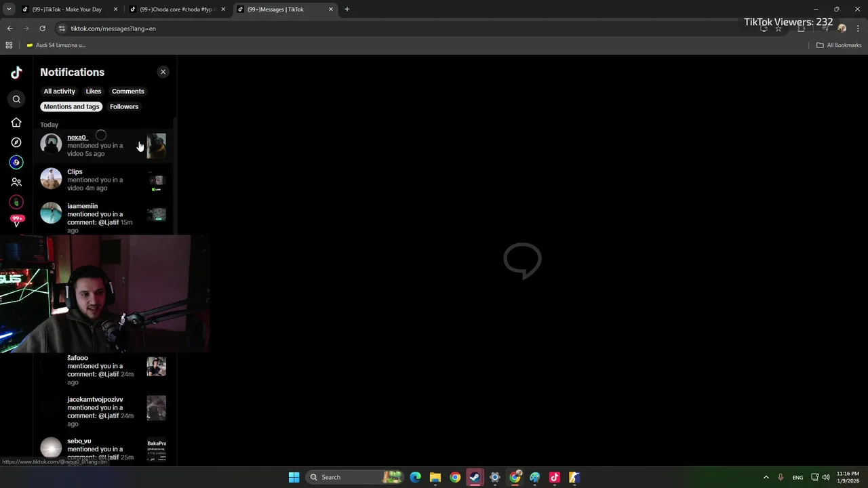
Task: Open the jacekamtvojpozivv comment mention
Action: 103,411
